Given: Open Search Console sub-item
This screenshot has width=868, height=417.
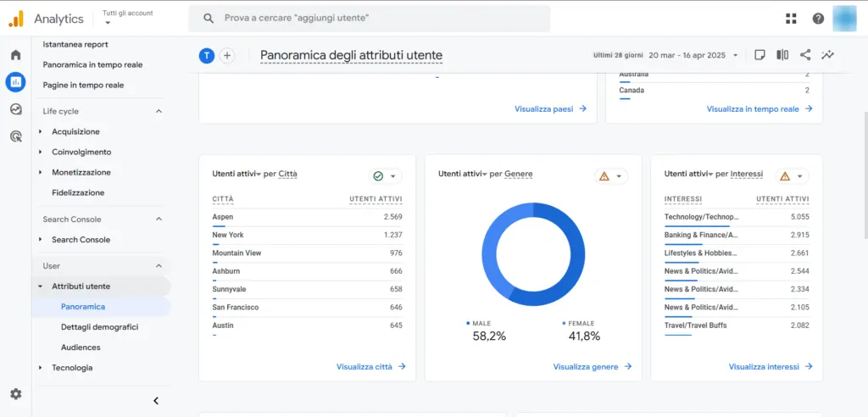Looking at the screenshot, I should point(81,240).
